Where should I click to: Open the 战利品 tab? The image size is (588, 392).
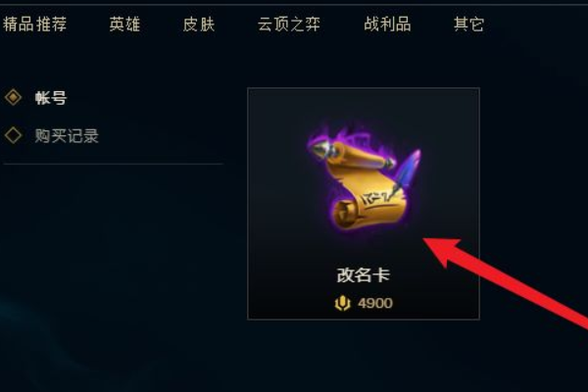click(x=387, y=24)
